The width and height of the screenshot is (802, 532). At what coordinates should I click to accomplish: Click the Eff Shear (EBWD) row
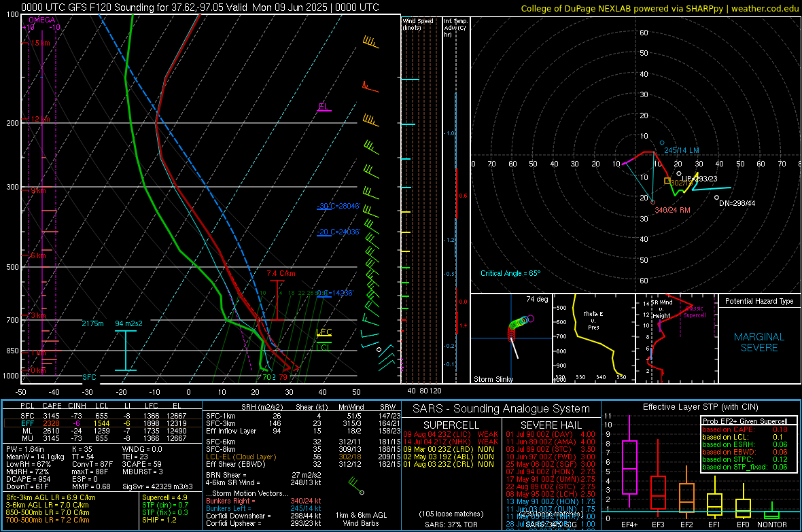[x=303, y=464]
